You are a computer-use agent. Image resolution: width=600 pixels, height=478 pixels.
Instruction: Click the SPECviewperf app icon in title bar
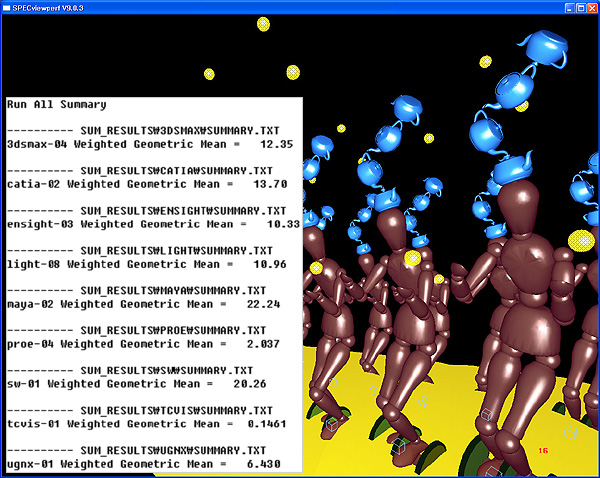tap(9, 8)
